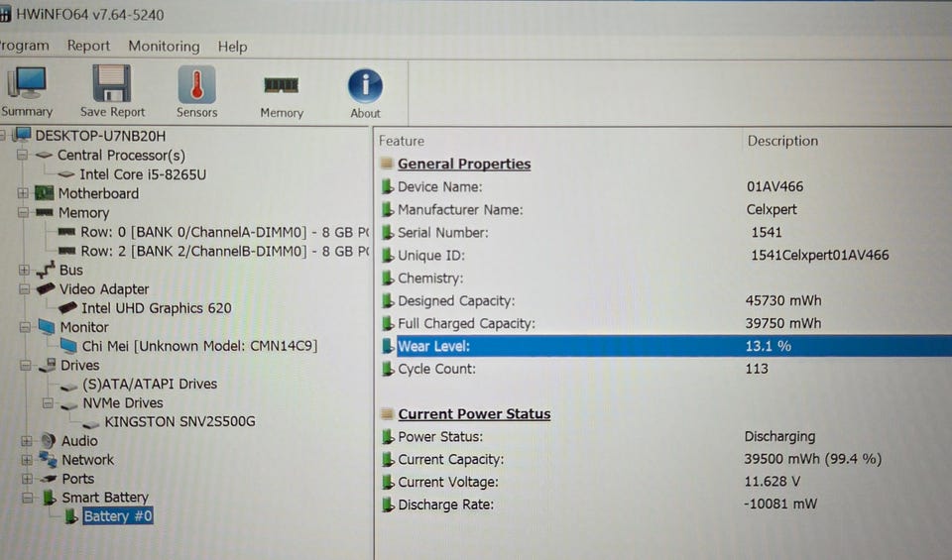Open the Program menu
Viewport: 952px width, 560px height.
coord(24,47)
